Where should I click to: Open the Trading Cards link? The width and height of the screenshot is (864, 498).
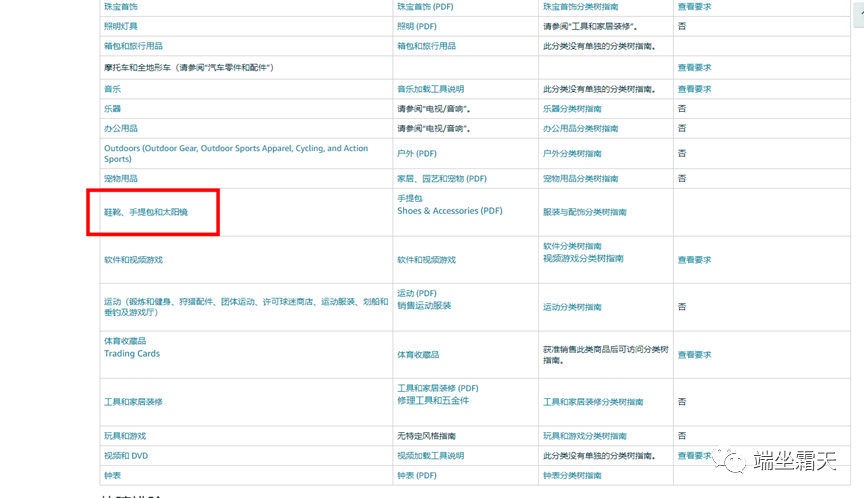[132, 353]
